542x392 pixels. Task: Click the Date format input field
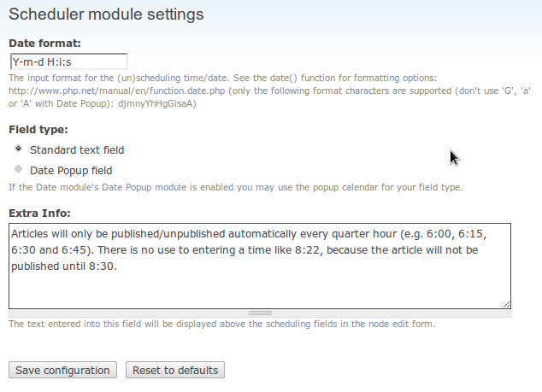point(68,61)
